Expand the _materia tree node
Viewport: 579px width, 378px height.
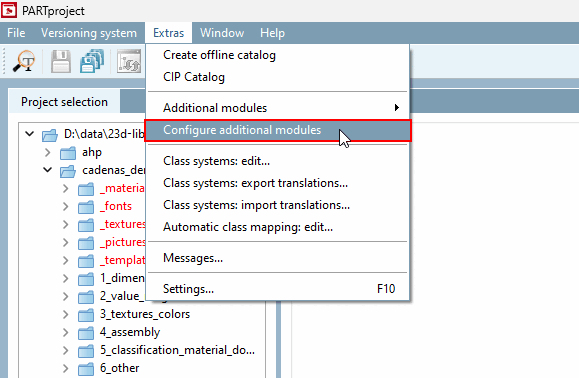pyautogui.click(x=66, y=188)
